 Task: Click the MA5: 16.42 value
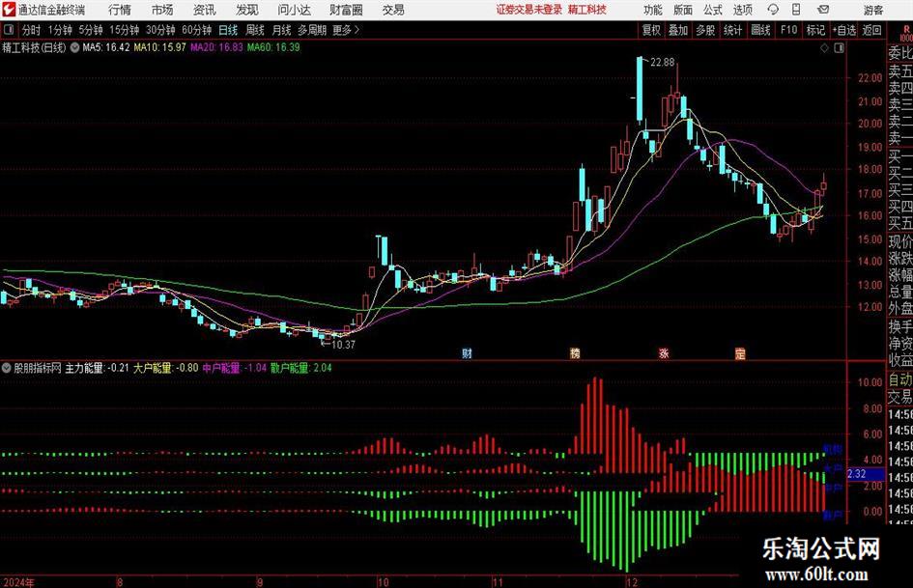point(106,47)
